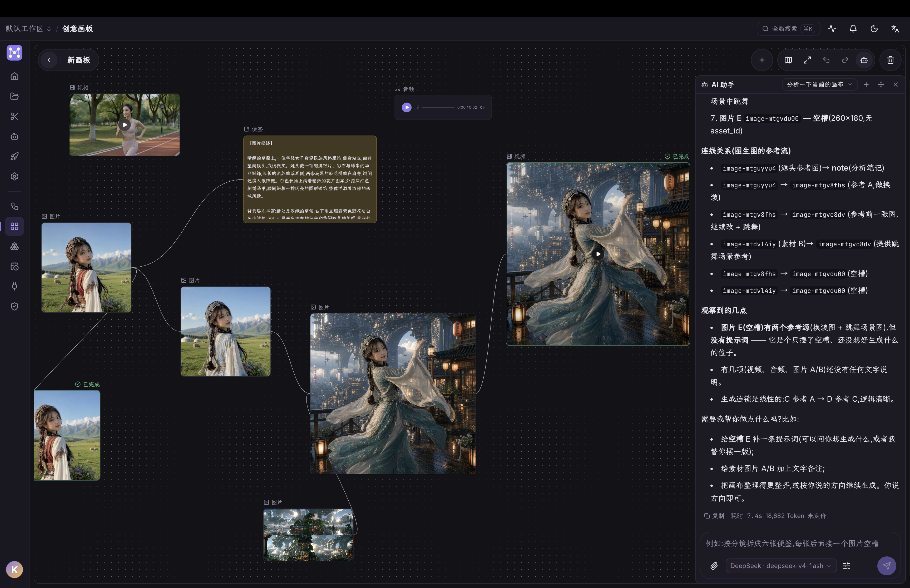Select the large dancing woman image node
Screen dimensions: 910x588
pyautogui.click(x=393, y=394)
